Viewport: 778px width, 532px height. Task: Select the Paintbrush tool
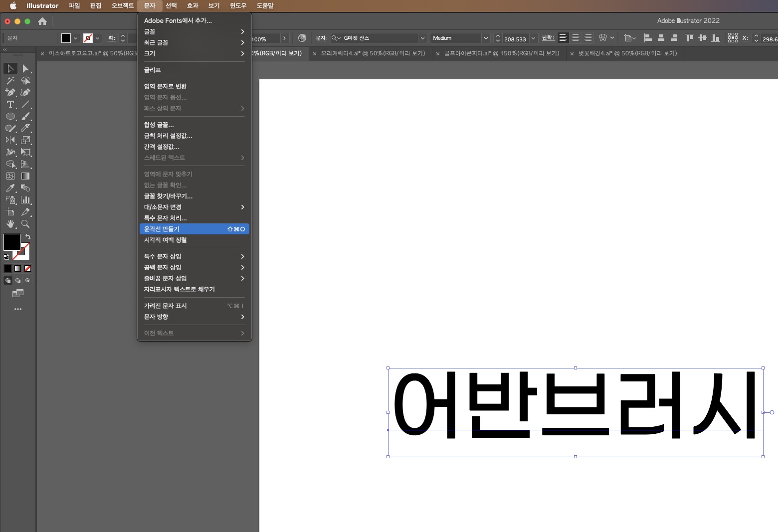26,116
